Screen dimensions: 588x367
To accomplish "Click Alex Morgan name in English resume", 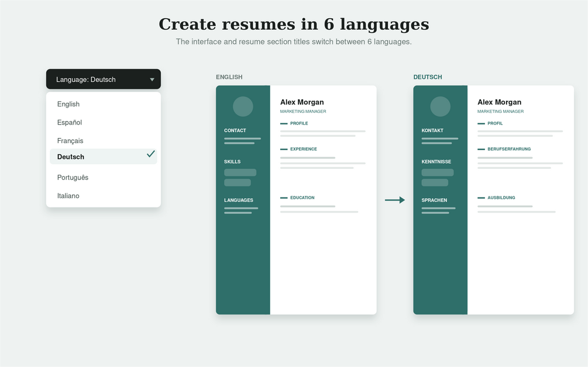I will pos(302,102).
